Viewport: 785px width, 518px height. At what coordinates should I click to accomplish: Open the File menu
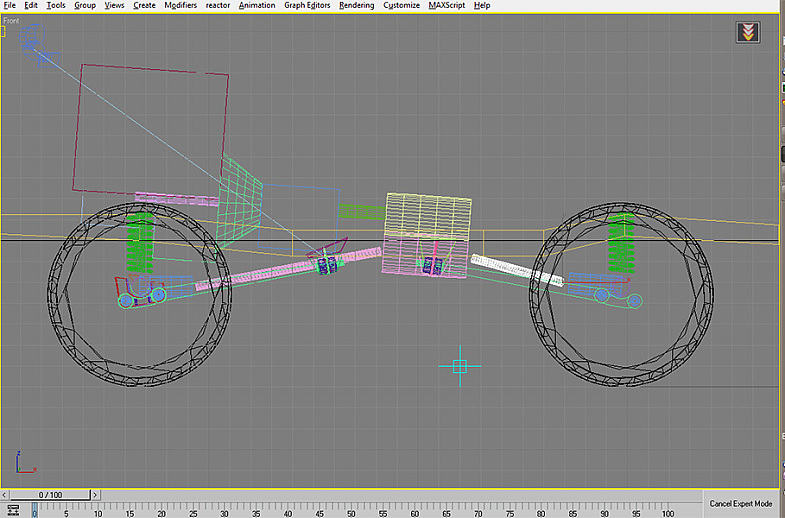click(9, 5)
